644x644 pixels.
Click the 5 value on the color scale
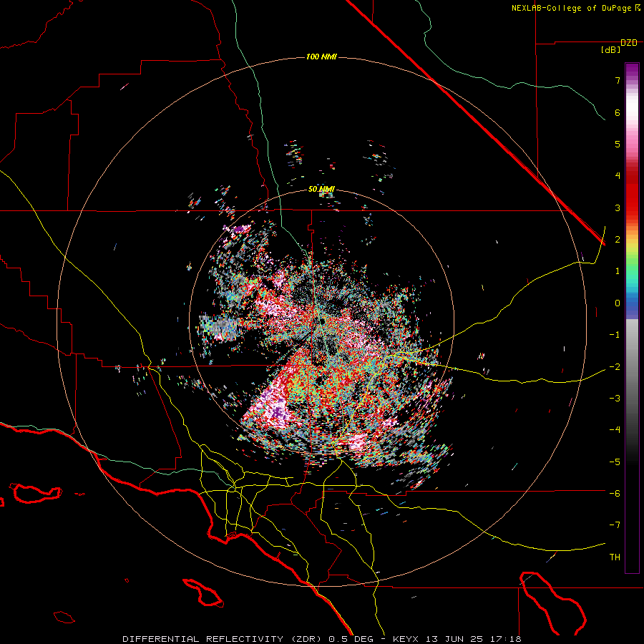618,144
